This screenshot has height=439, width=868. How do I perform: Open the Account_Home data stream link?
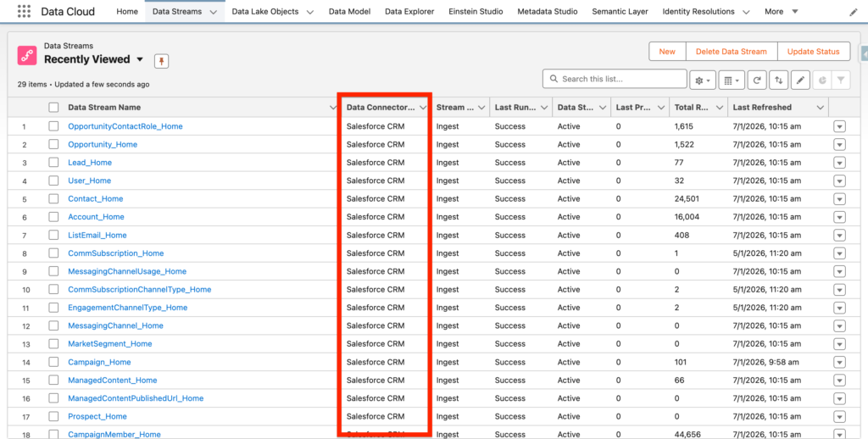(96, 217)
